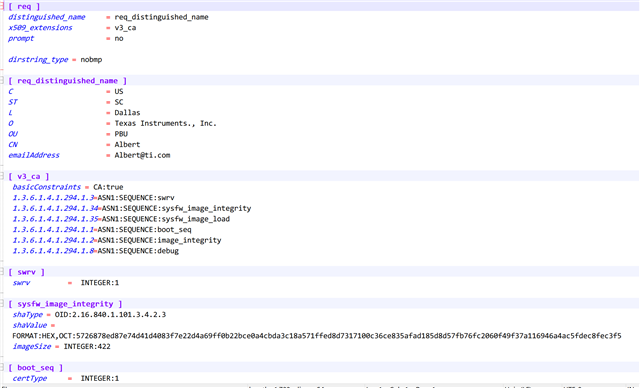The image size is (640, 388).
Task: Click the [ req ] section header
Action: (24, 7)
